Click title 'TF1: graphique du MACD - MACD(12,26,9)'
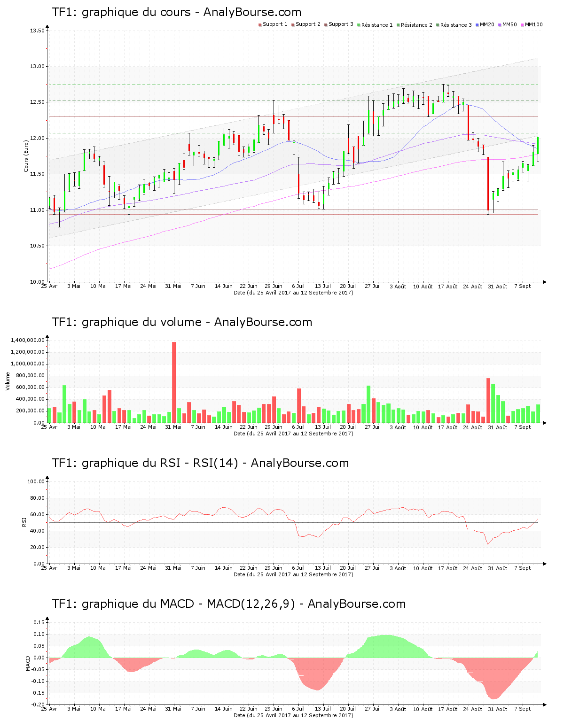The width and height of the screenshot is (564, 728). [173, 604]
